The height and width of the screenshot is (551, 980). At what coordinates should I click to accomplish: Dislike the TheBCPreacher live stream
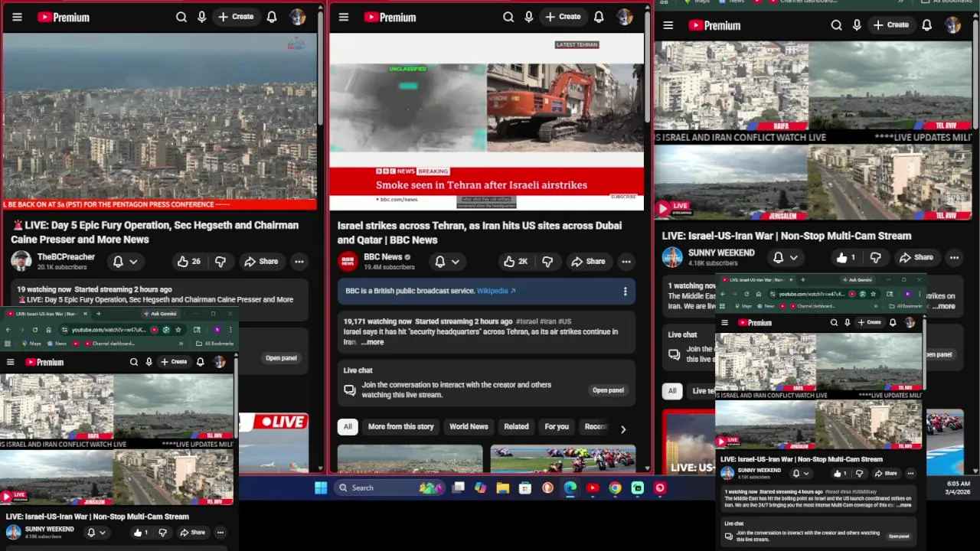point(220,262)
